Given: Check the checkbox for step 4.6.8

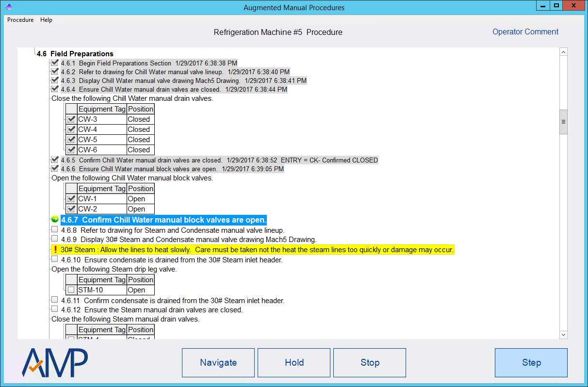Looking at the screenshot, I should (x=54, y=229).
